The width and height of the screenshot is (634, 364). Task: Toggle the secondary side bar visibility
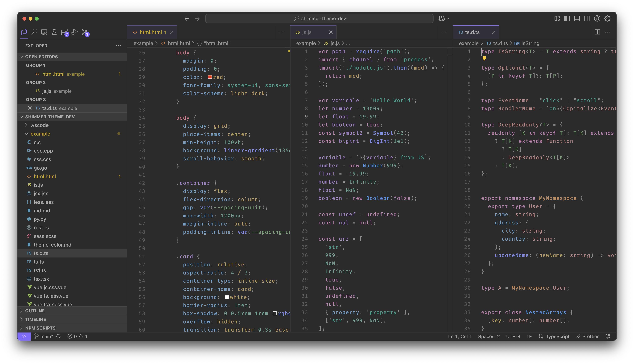click(587, 19)
